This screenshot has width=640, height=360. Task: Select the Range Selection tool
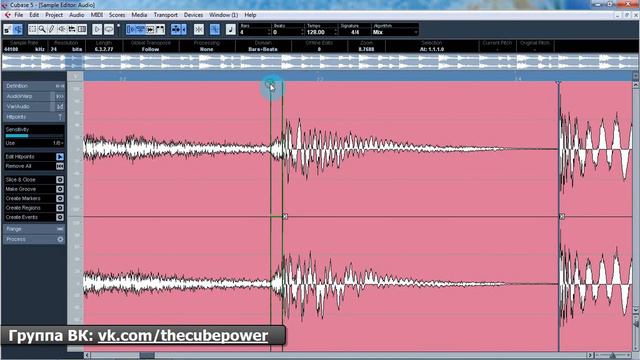32,29
